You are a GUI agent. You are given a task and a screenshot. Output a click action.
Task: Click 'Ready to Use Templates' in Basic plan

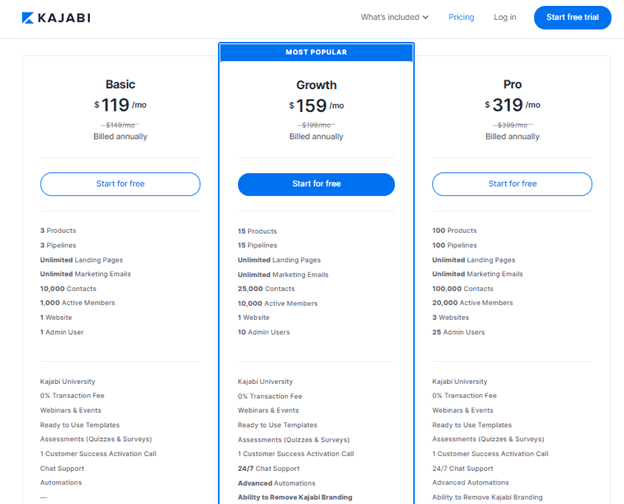point(80,425)
